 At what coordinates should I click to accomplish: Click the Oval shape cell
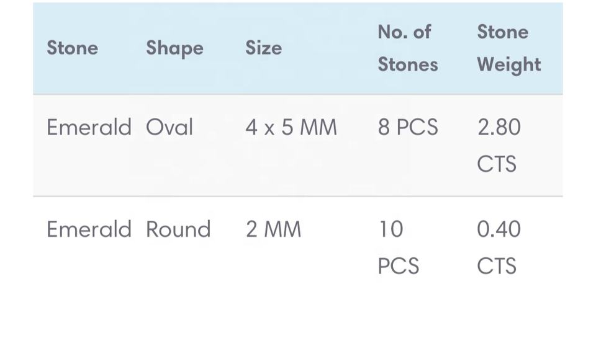click(169, 128)
